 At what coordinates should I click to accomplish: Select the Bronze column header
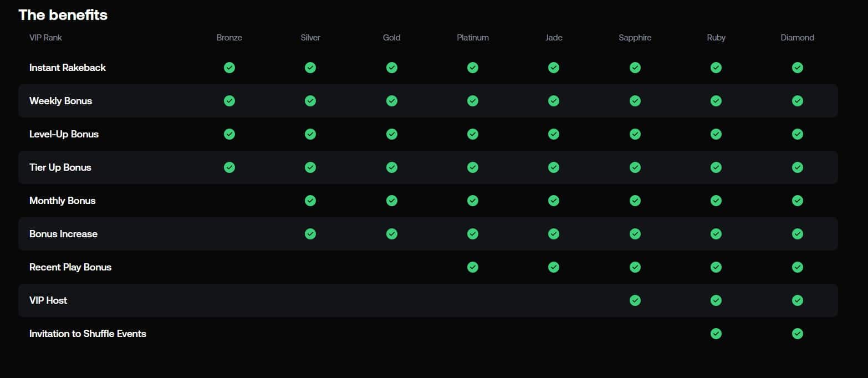(229, 38)
